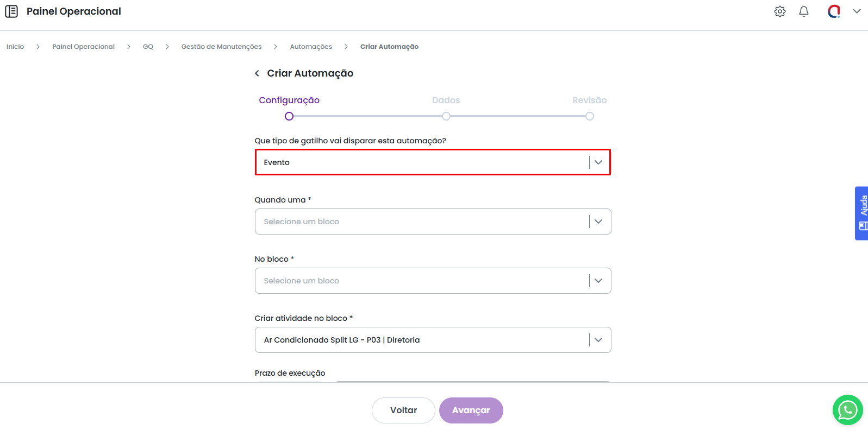This screenshot has width=868, height=430.
Task: Open the Ajuda help side tab
Action: pos(862,213)
